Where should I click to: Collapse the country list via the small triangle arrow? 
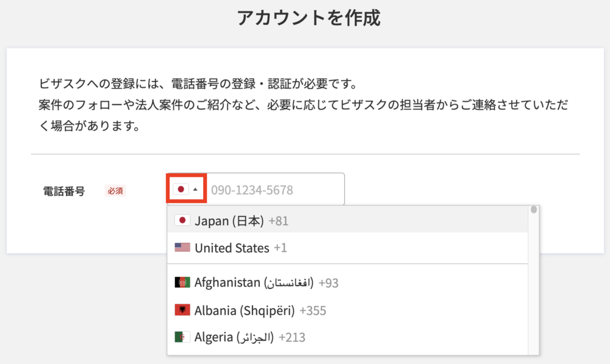195,190
